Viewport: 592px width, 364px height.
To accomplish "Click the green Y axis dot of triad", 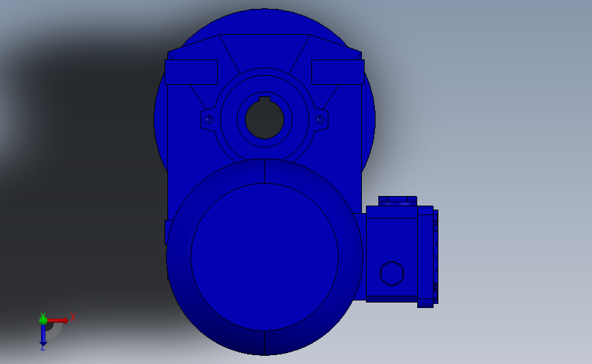I will coord(43,320).
